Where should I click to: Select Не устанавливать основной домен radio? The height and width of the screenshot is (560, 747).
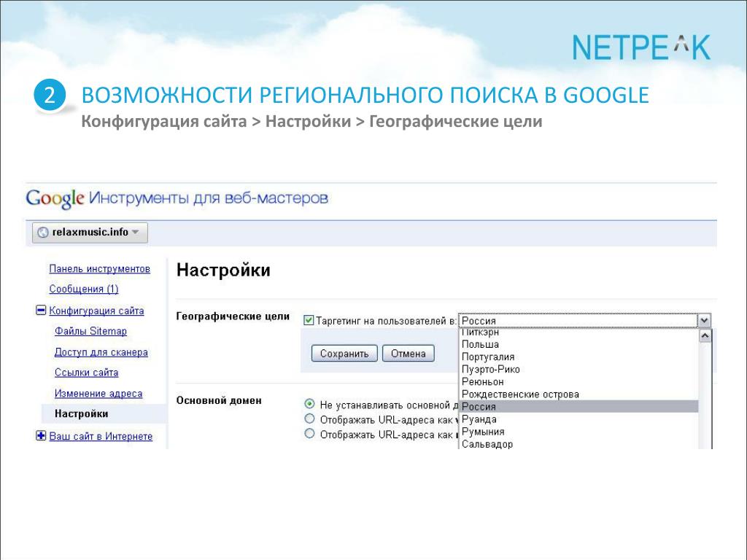pos(309,404)
